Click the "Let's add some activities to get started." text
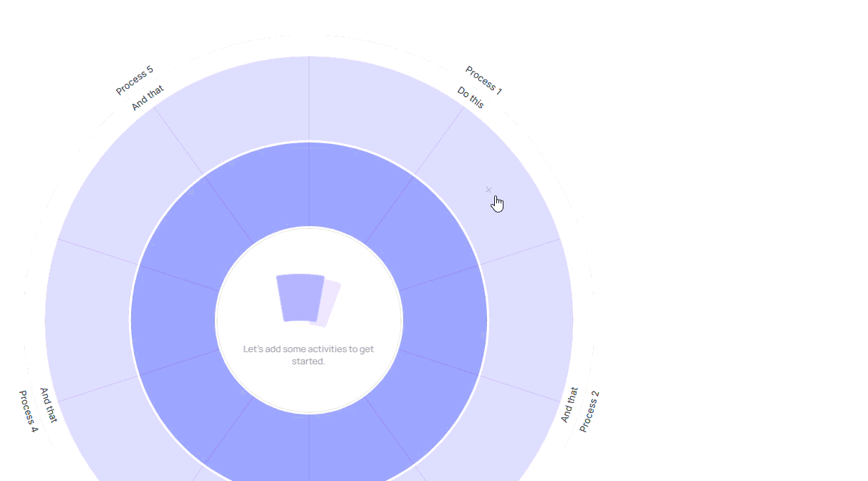This screenshot has width=868, height=481. pos(309,355)
